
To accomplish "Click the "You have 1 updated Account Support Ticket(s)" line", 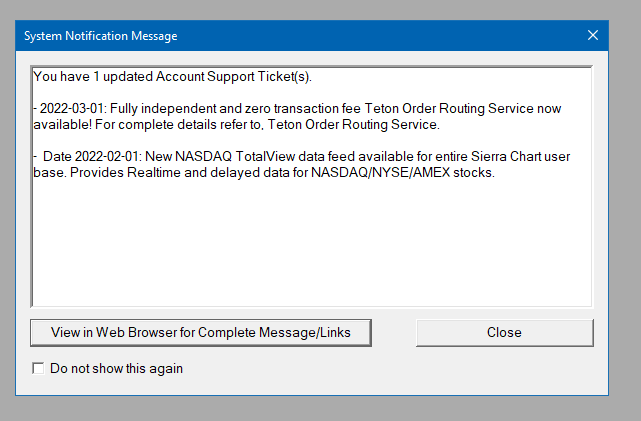I will pyautogui.click(x=172, y=76).
